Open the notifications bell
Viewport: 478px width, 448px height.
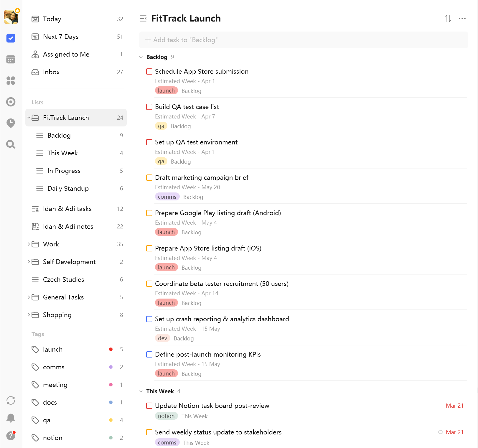11,418
